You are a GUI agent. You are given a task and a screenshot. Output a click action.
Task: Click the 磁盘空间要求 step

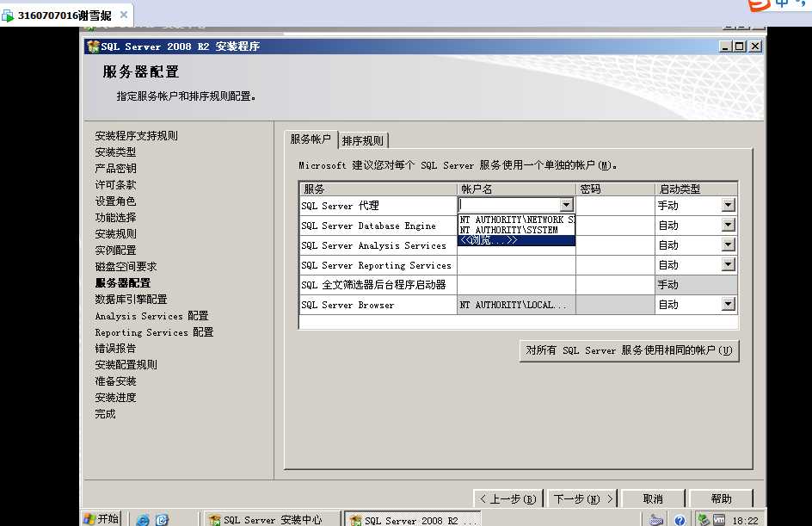tap(126, 266)
